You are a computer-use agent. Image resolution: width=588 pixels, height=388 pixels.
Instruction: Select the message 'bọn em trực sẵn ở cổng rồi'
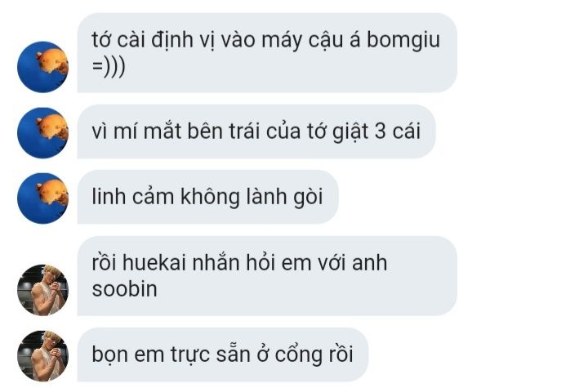tap(223, 355)
